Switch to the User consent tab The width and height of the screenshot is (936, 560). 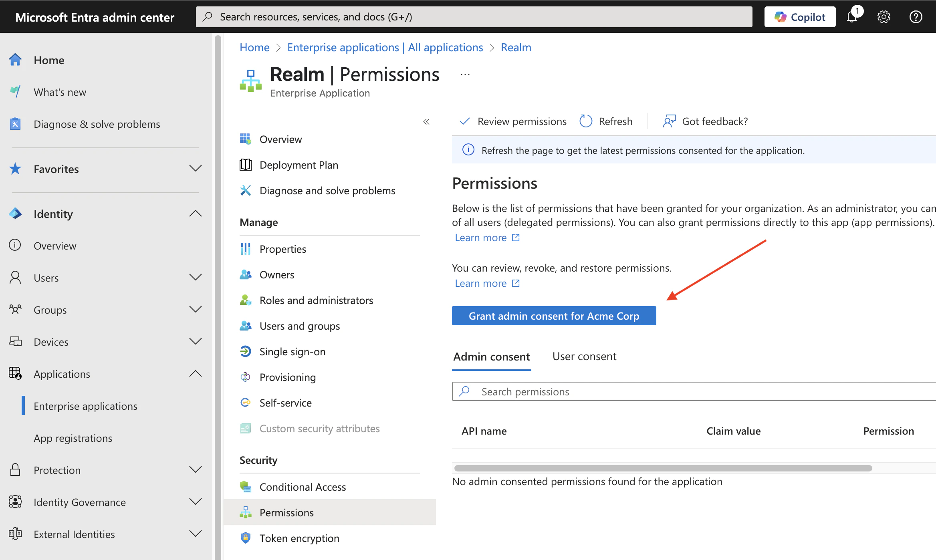[x=584, y=356]
